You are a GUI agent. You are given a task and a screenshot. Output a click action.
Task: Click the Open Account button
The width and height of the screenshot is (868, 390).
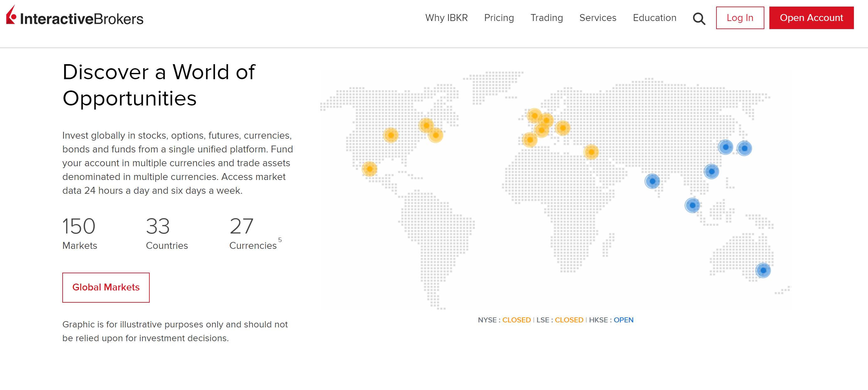(811, 18)
